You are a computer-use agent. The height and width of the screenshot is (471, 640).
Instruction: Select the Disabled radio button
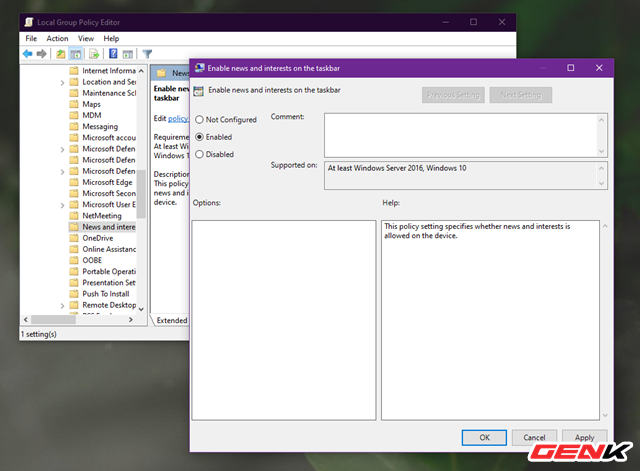pos(199,154)
